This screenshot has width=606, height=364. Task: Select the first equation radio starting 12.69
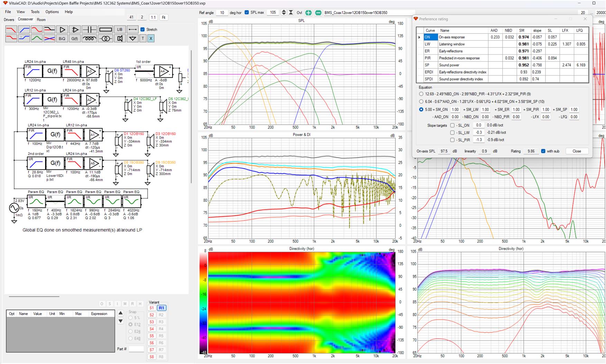click(421, 94)
